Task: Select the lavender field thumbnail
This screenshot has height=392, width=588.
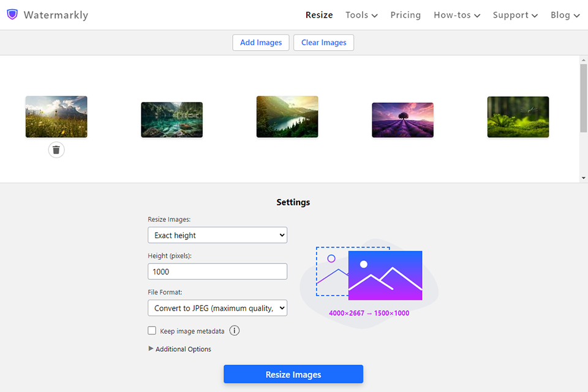Action: pos(403,120)
